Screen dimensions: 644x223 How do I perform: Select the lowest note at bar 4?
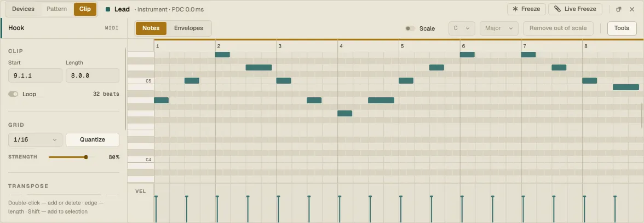click(x=345, y=113)
